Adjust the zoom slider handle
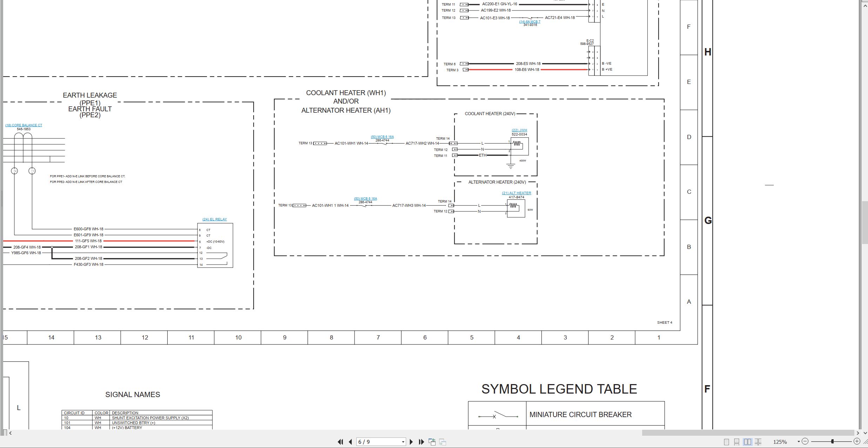This screenshot has width=868, height=448. tap(832, 441)
